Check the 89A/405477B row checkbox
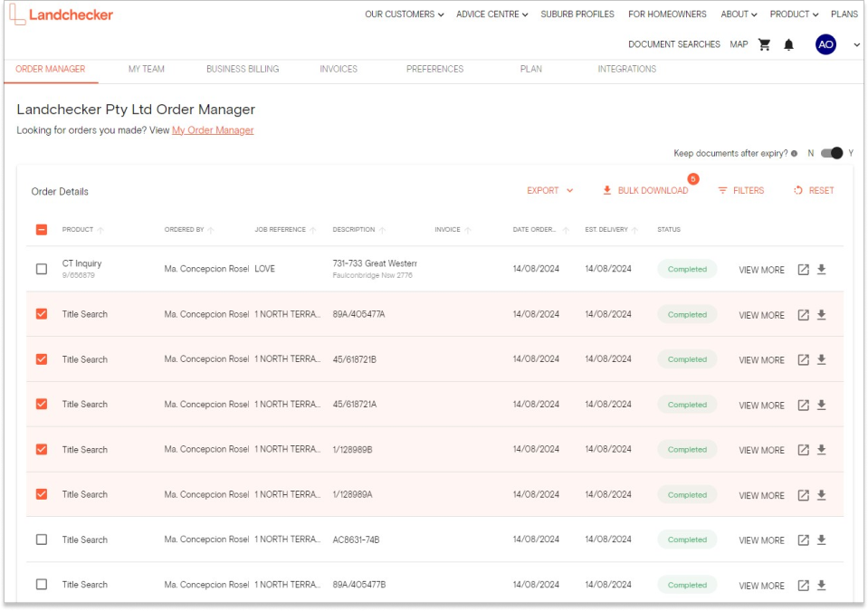 42,585
